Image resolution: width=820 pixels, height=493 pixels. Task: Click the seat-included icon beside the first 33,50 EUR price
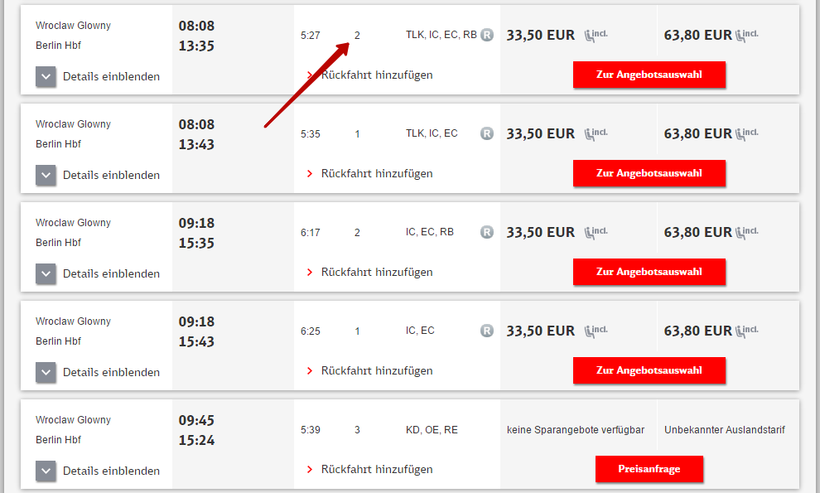tap(595, 35)
